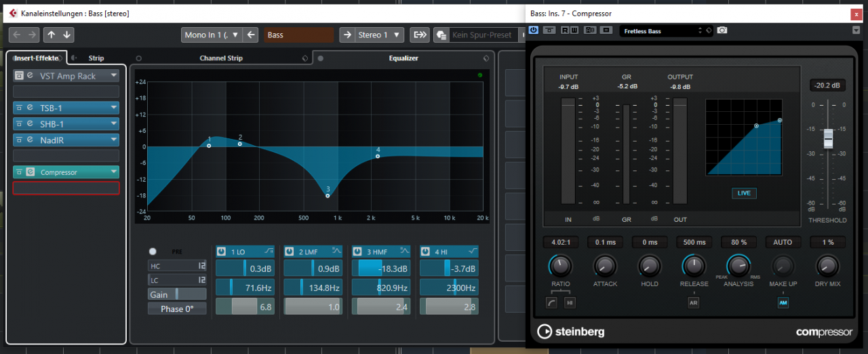Toggle the Channel Strip bypass circle
The height and width of the screenshot is (354, 868).
tap(139, 58)
